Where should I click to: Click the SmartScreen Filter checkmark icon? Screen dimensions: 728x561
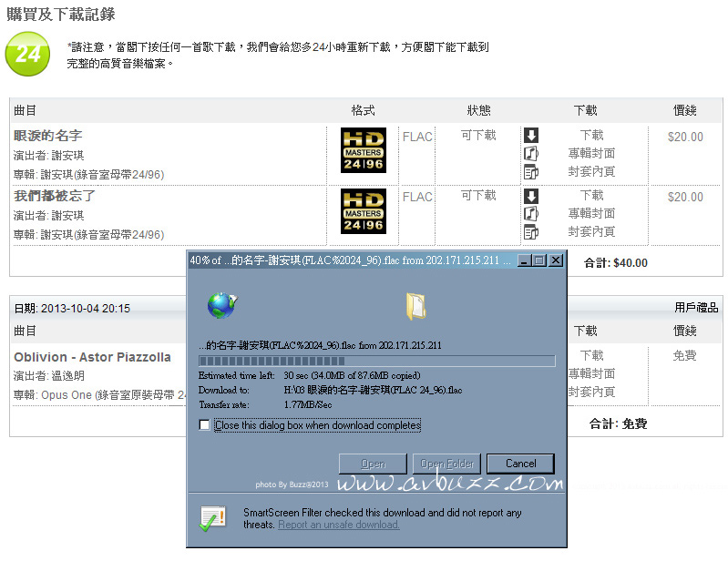(x=213, y=518)
